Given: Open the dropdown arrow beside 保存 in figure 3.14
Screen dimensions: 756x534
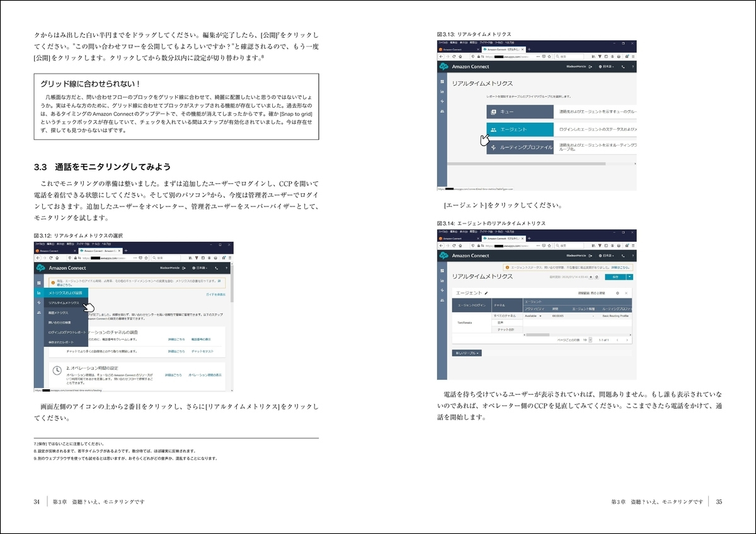Looking at the screenshot, I should point(629,276).
